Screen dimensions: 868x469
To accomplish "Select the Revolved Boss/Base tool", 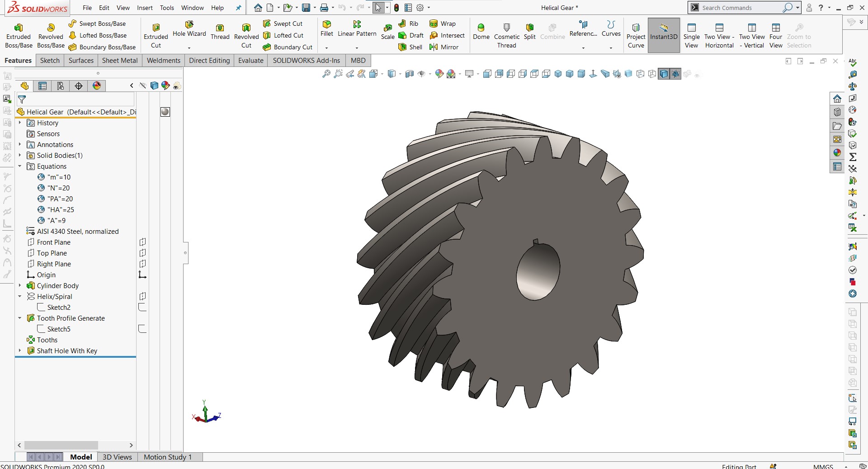I will point(51,36).
